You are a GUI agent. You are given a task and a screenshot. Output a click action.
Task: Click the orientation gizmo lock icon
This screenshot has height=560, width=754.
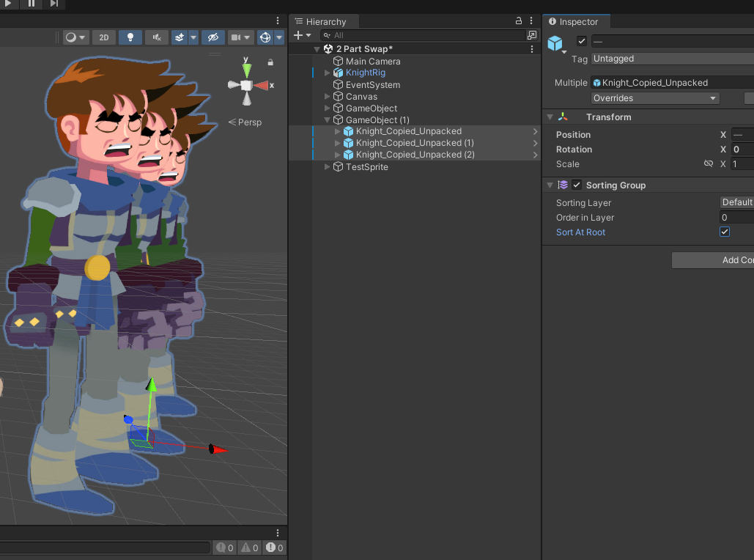pos(270,62)
